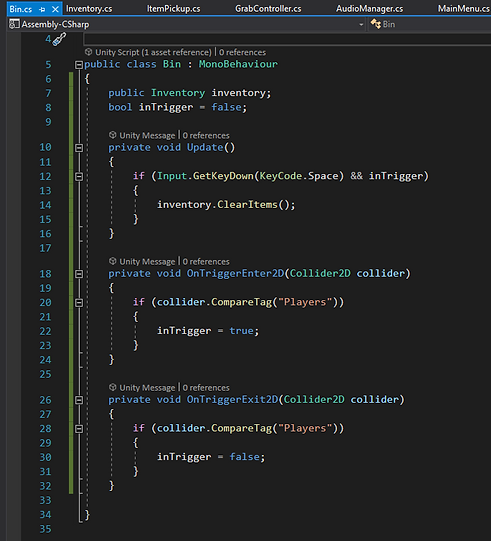Collapse the OnTriggerEnter2D method
The height and width of the screenshot is (541, 491).
pos(79,274)
